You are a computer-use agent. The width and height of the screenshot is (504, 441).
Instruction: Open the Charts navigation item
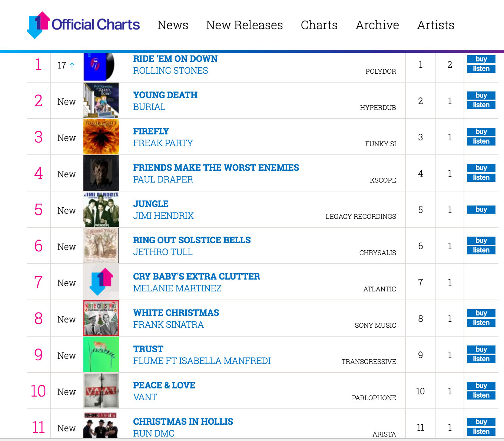point(319,25)
